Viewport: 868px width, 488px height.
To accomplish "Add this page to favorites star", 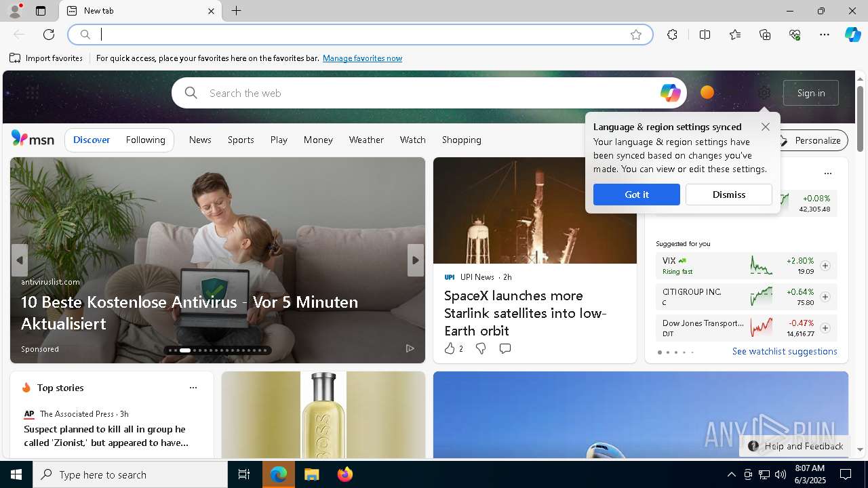I will (x=636, y=35).
